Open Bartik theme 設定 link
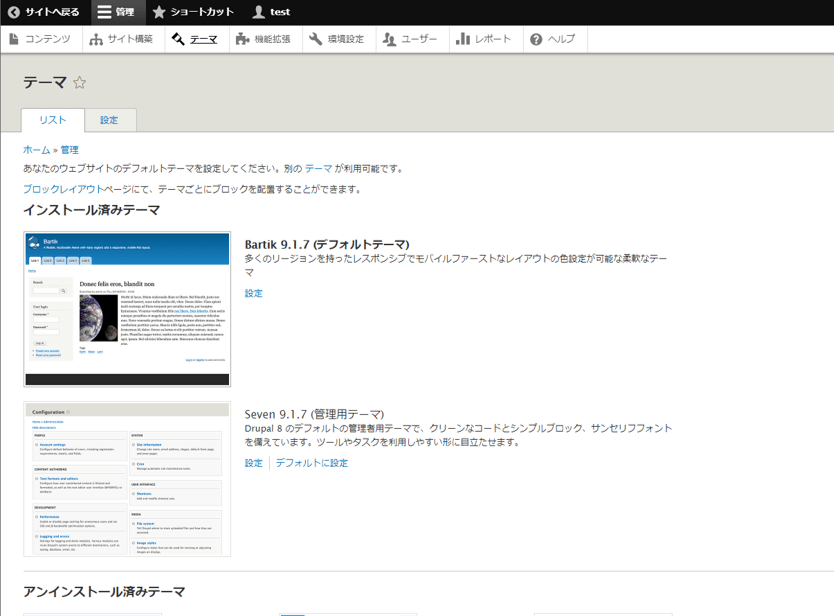Image resolution: width=834 pixels, height=616 pixels. point(254,293)
